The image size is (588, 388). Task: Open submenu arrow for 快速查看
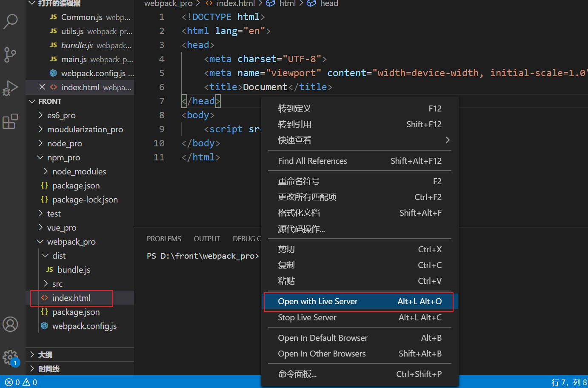coord(447,140)
